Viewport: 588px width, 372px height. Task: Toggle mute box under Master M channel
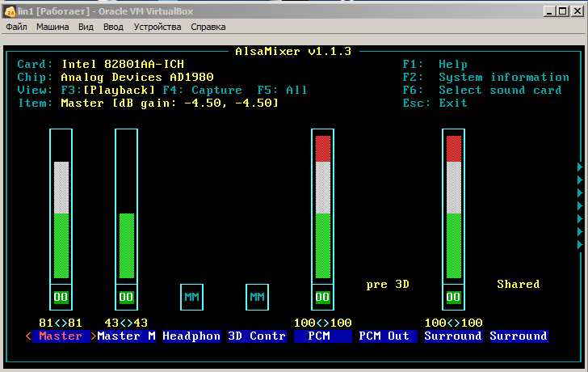(x=126, y=297)
